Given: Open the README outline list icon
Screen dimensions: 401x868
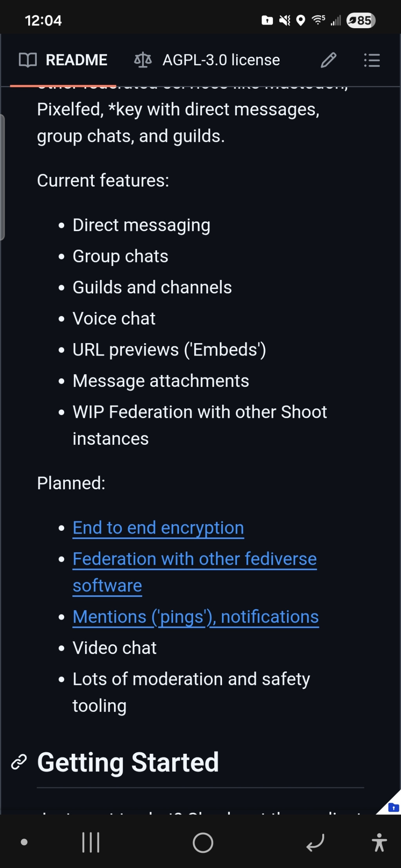Looking at the screenshot, I should [x=372, y=60].
